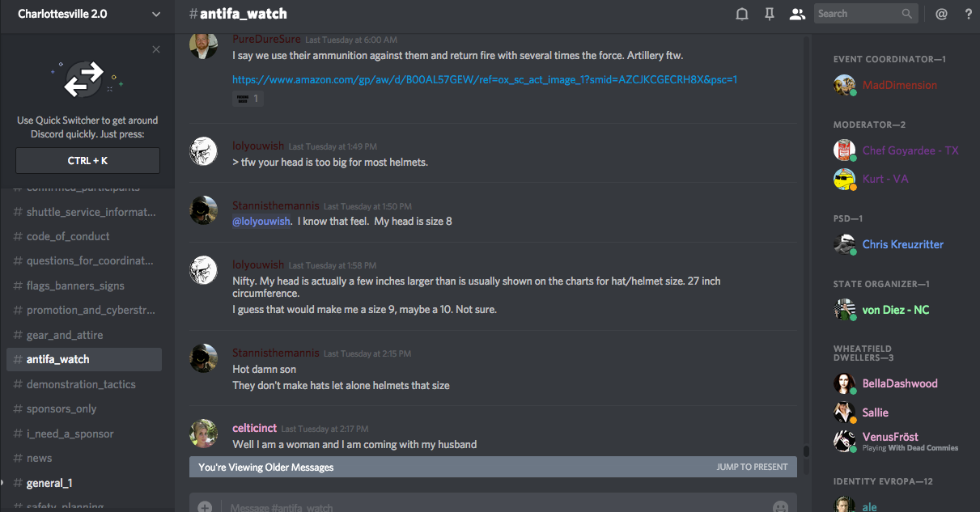
Task: Open the help question mark icon
Action: pyautogui.click(x=969, y=14)
